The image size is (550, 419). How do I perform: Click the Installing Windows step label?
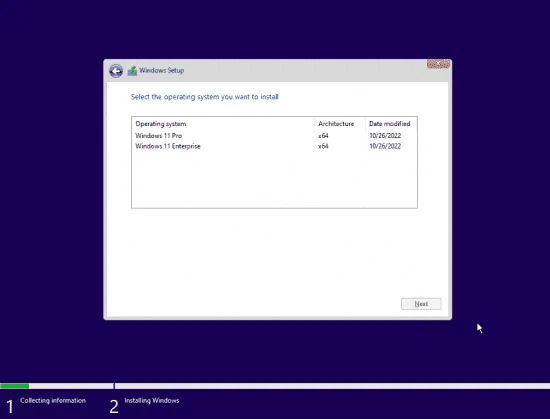point(152,400)
